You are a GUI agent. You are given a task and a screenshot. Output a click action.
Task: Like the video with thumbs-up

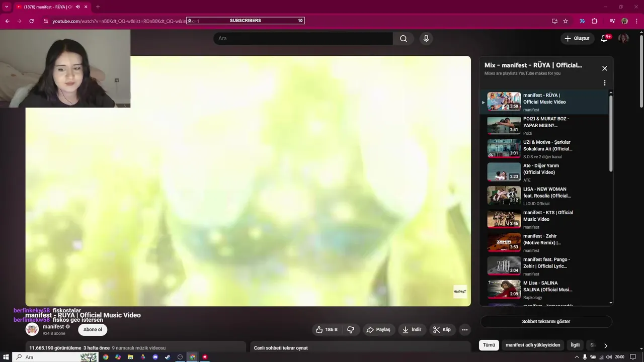tap(326, 330)
